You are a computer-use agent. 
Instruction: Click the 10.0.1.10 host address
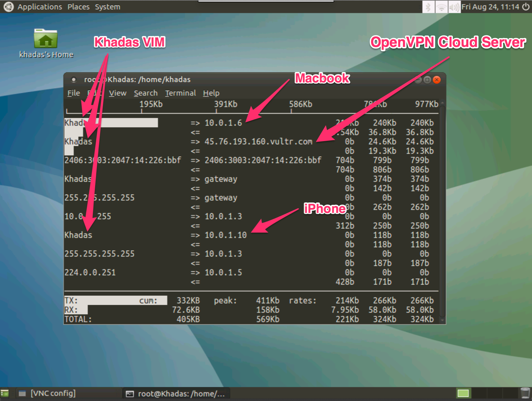(226, 235)
